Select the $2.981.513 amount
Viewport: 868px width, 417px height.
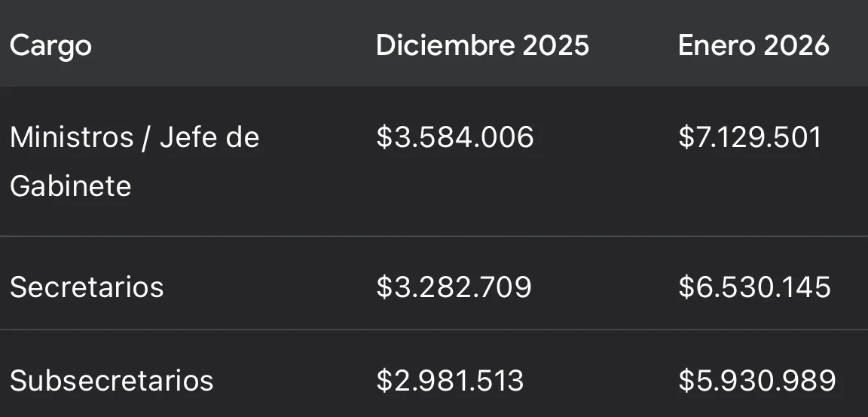click(x=450, y=381)
